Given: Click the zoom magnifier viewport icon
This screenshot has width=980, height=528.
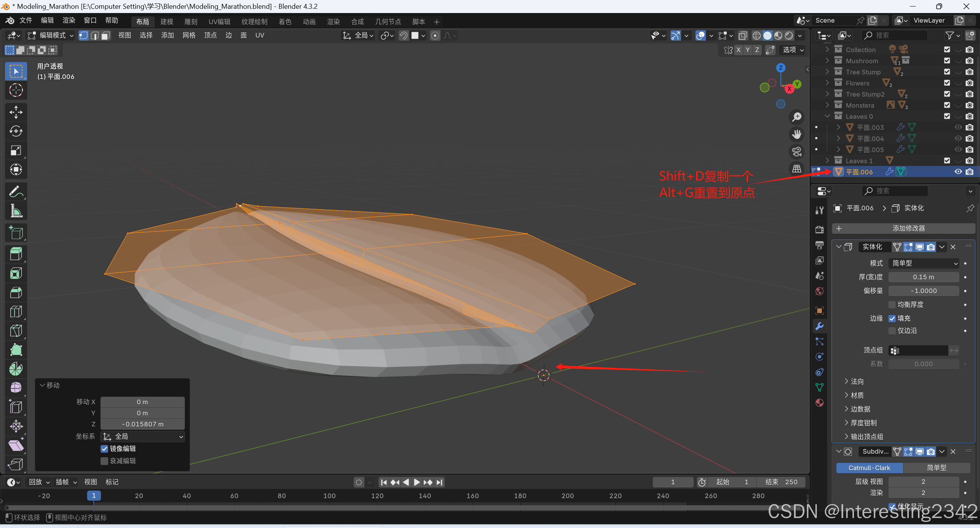Looking at the screenshot, I should (x=797, y=117).
